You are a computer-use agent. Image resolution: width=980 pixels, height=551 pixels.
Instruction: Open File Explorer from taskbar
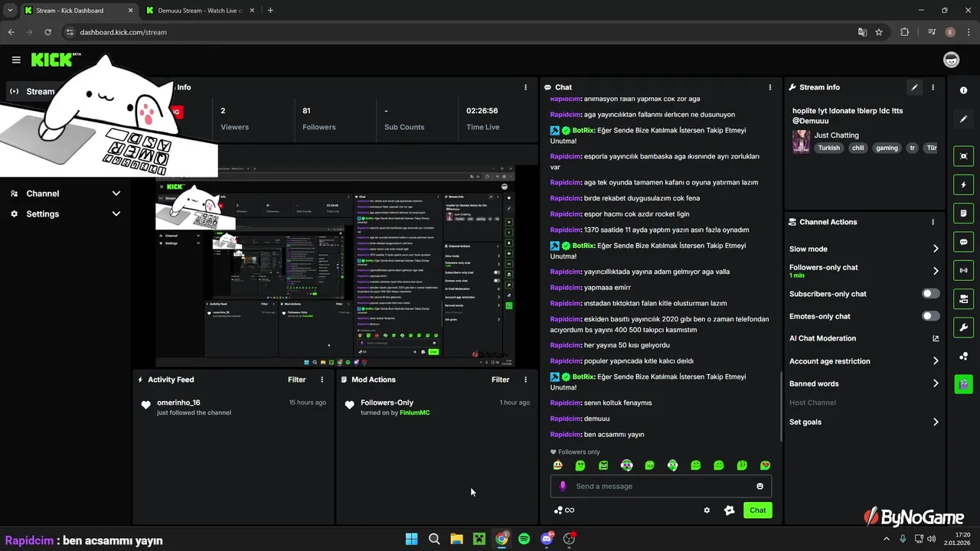456,539
